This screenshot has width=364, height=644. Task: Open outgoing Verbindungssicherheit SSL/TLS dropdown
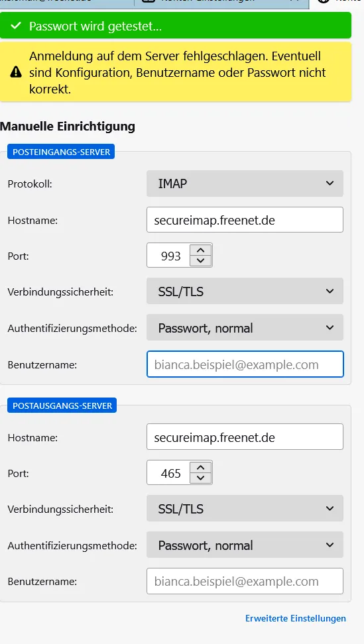pos(245,508)
